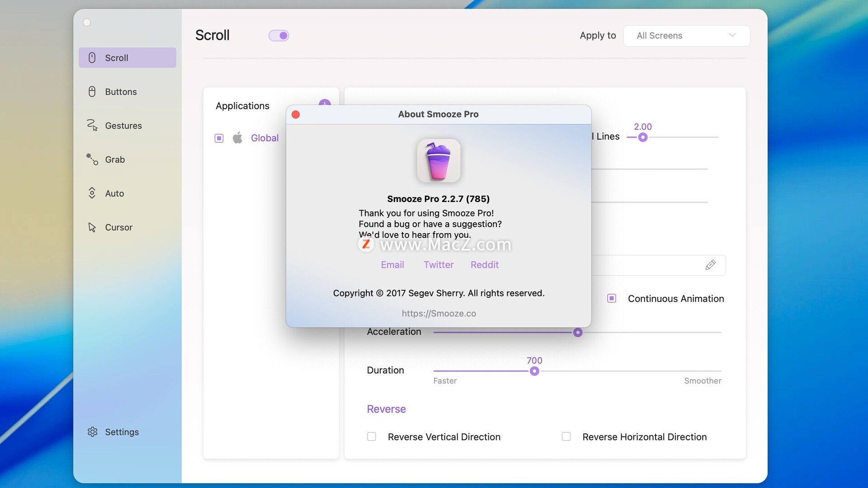This screenshot has width=868, height=488.
Task: Click the Smoother label under Duration
Action: coord(703,381)
